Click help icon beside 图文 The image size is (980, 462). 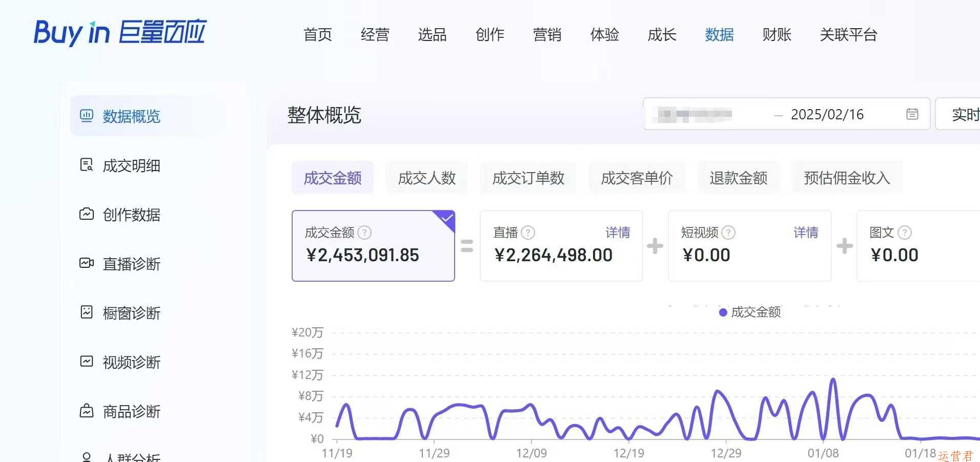coord(905,233)
